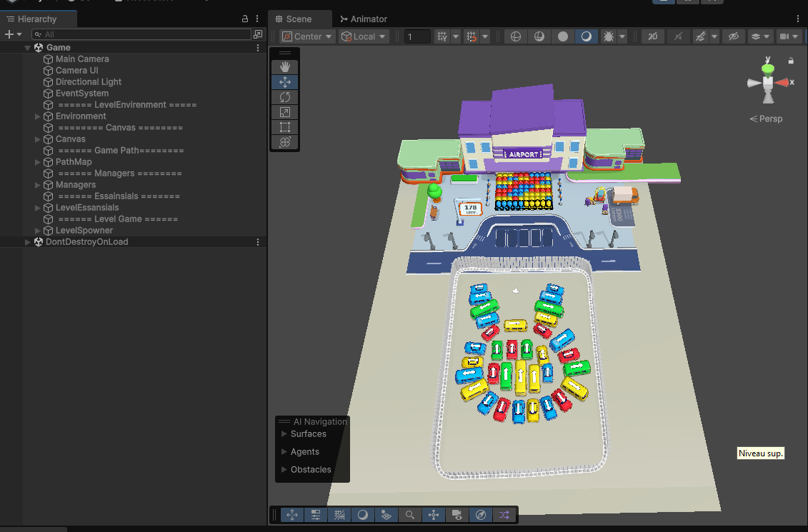Open the Center pivot mode dropdown

click(307, 36)
